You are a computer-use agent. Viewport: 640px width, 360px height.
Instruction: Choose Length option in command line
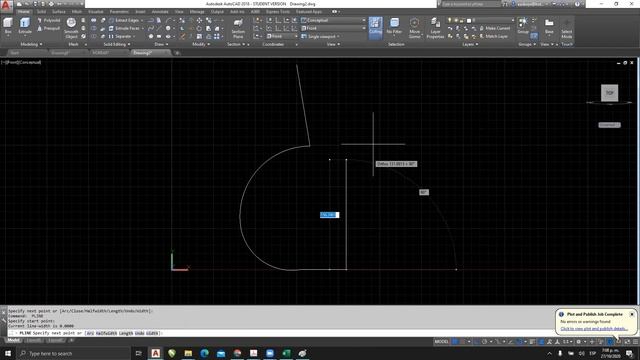(x=126, y=333)
